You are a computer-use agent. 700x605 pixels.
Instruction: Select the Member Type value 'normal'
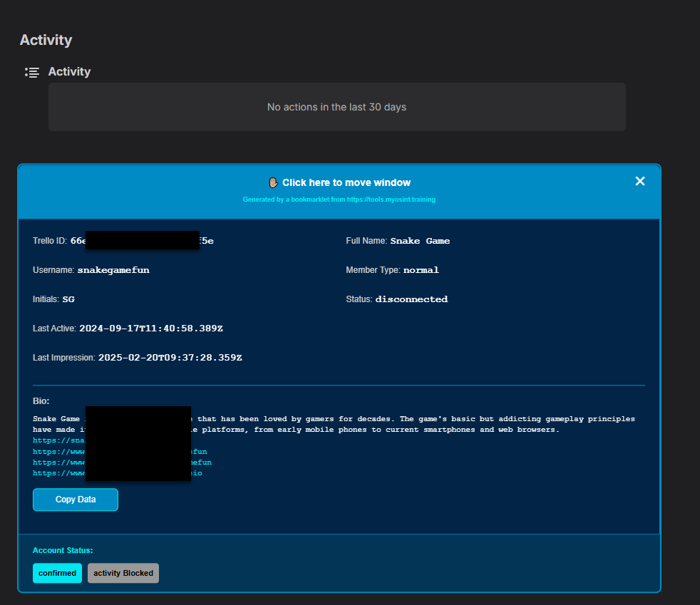click(421, 270)
